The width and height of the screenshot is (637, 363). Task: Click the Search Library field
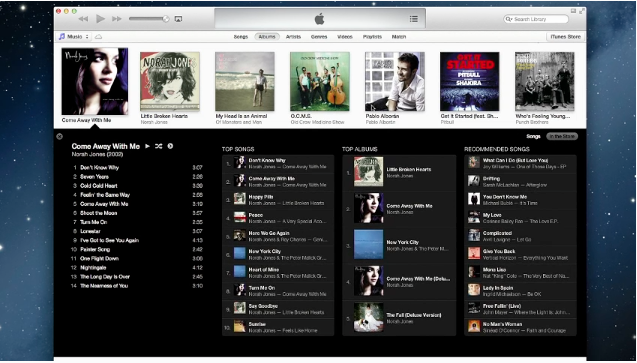tap(536, 19)
